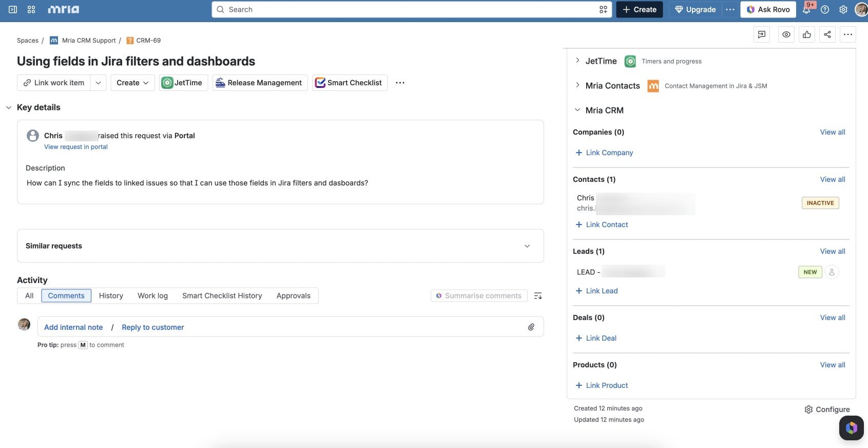This screenshot has height=448, width=868.
Task: Vote with the thumbs up icon
Action: (807, 34)
